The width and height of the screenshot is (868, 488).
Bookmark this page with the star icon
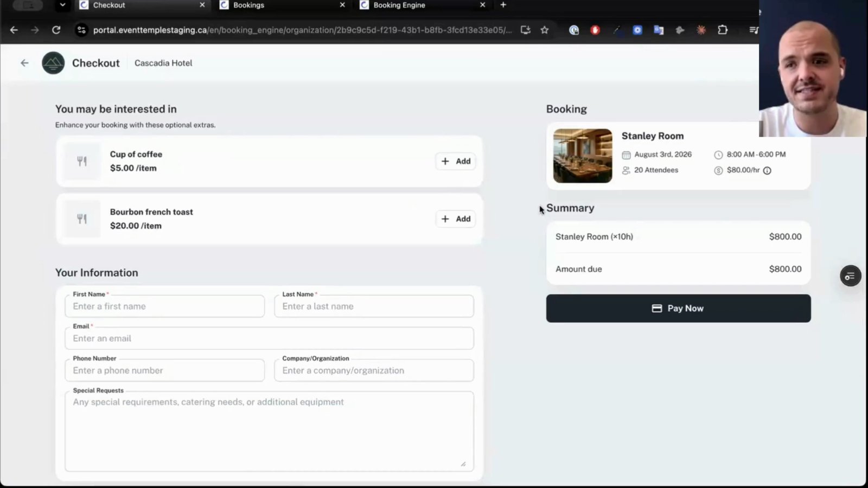tap(545, 30)
